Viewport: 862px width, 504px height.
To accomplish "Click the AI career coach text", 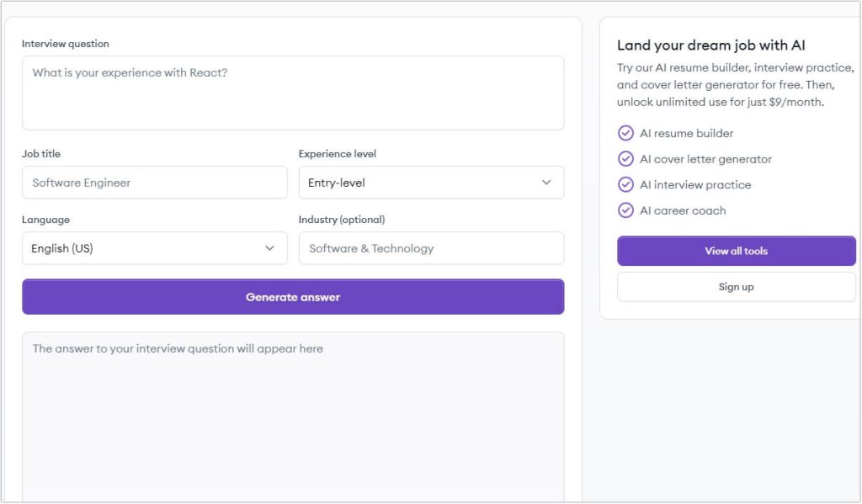I will click(x=683, y=210).
